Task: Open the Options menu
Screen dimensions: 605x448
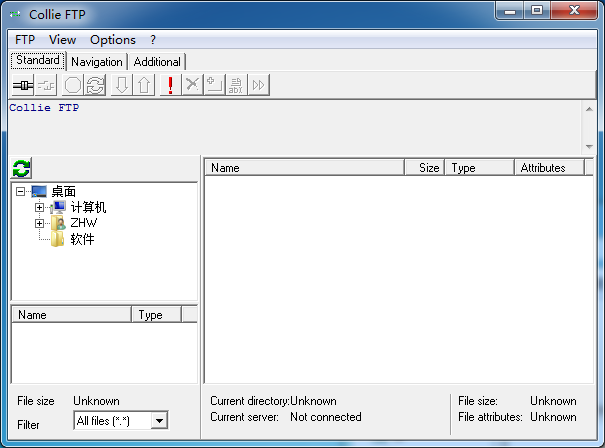Action: [x=113, y=40]
